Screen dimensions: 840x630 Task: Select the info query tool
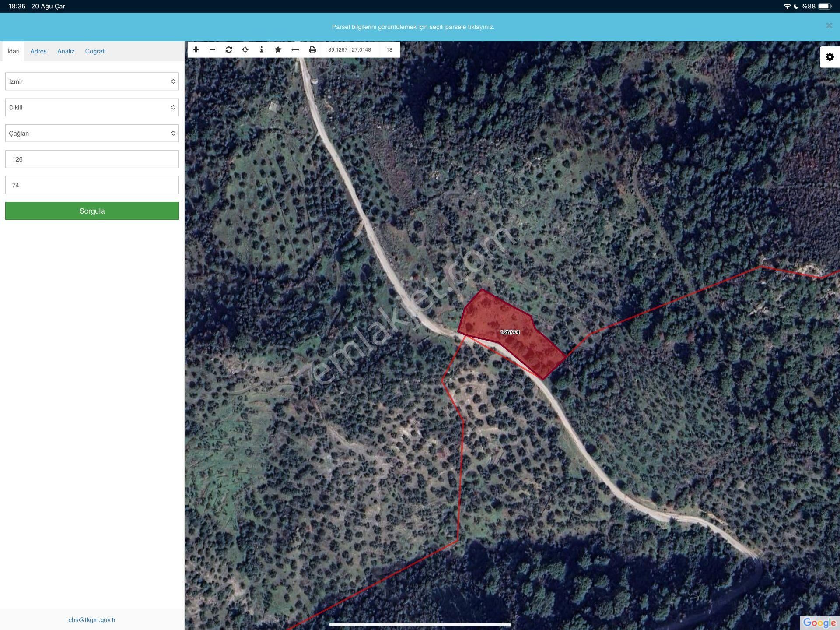pyautogui.click(x=261, y=49)
